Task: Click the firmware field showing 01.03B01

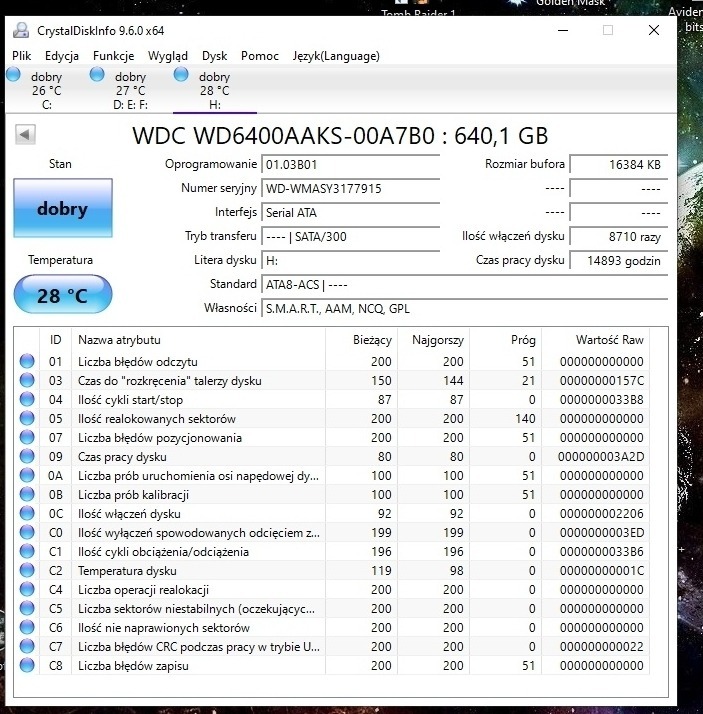Action: (x=349, y=164)
